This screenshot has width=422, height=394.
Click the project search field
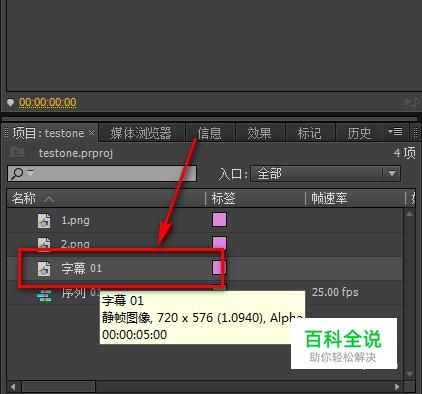click(x=102, y=173)
